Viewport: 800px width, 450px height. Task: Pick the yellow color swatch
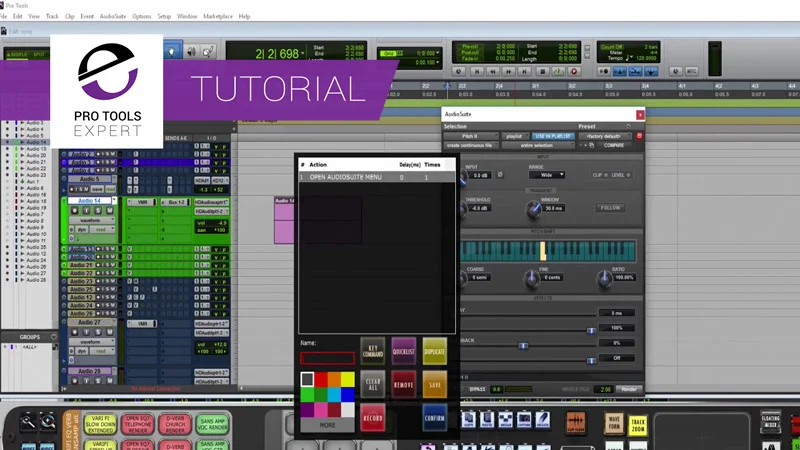coord(347,379)
